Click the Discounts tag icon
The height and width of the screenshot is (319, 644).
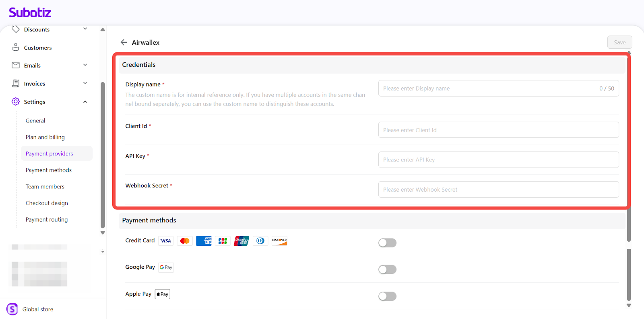point(16,29)
